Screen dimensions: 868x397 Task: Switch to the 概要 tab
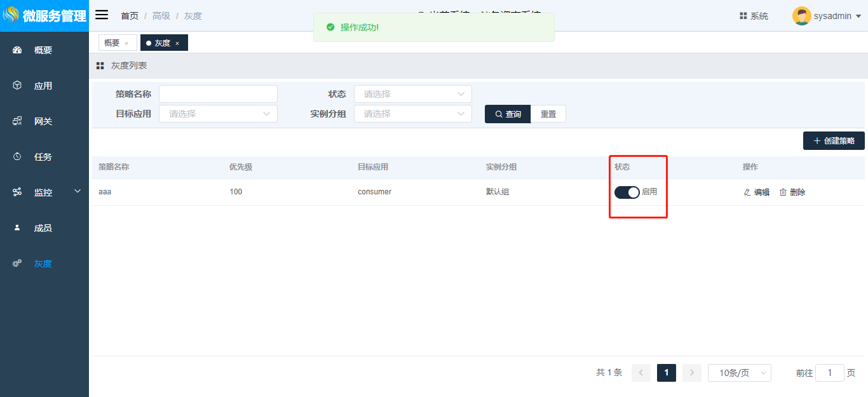coord(112,43)
